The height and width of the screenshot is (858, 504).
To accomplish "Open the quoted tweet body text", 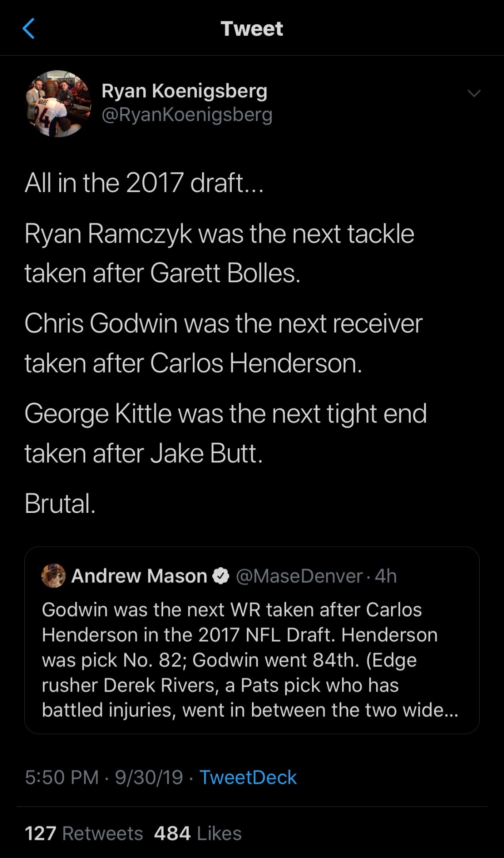I will pos(250,659).
